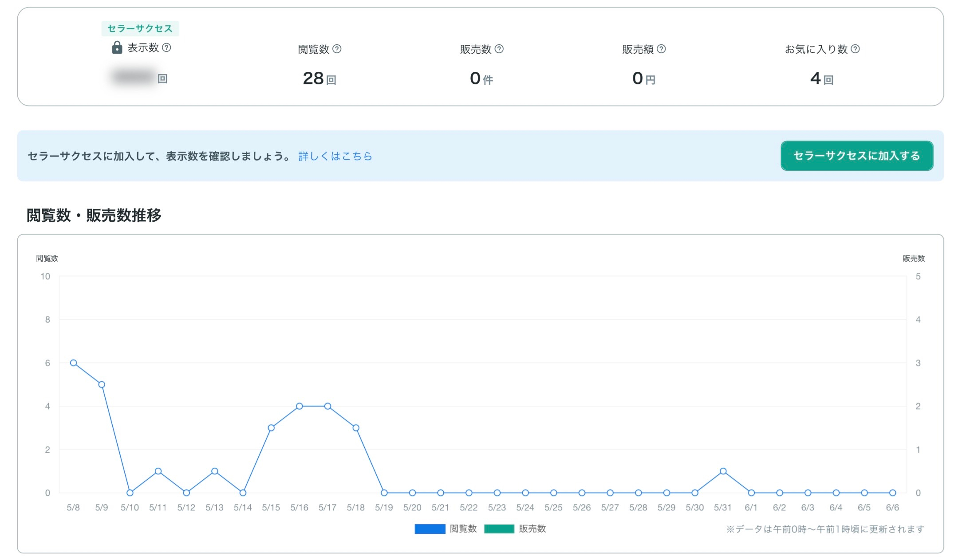Image resolution: width=962 pixels, height=560 pixels.
Task: Click the 販売数 right axis title
Action: click(x=914, y=258)
